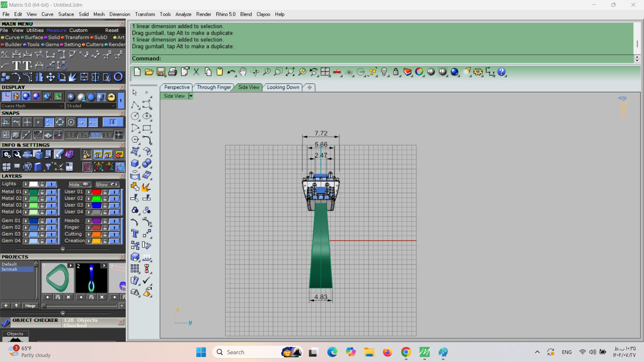644x362 pixels.
Task: Click the Undo arrow icon
Action: pos(231,72)
